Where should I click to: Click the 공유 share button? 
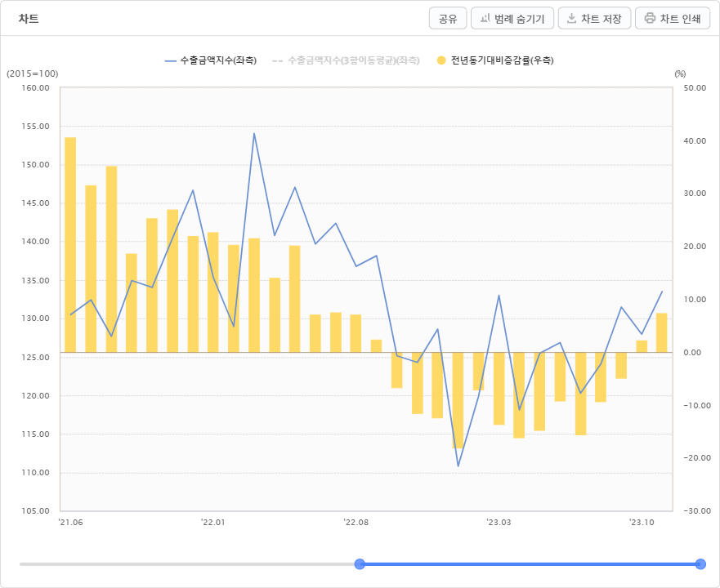(x=448, y=18)
